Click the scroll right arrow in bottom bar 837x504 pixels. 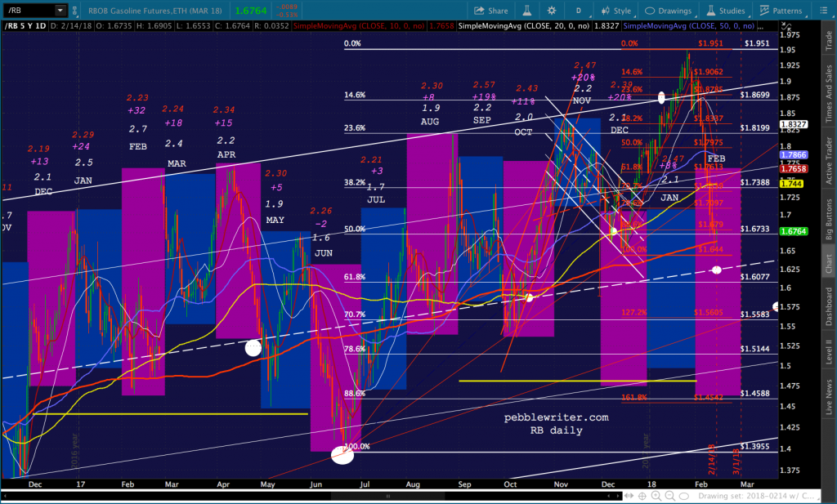click(618, 496)
